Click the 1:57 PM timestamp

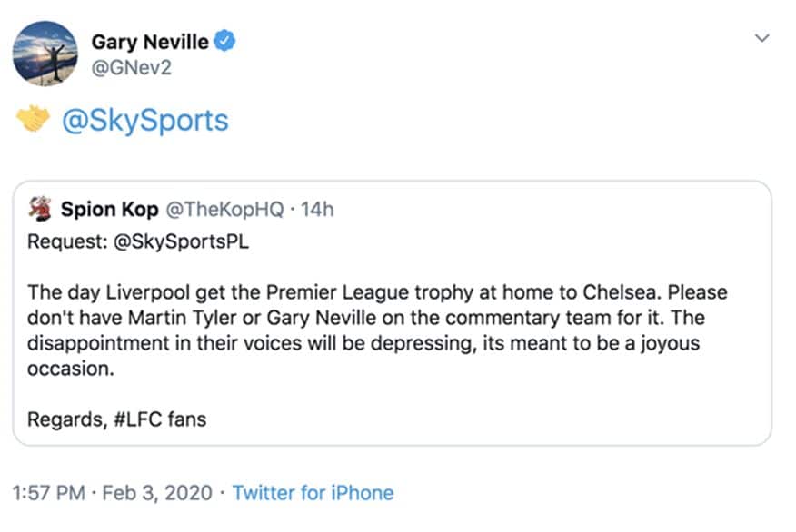pos(49,493)
